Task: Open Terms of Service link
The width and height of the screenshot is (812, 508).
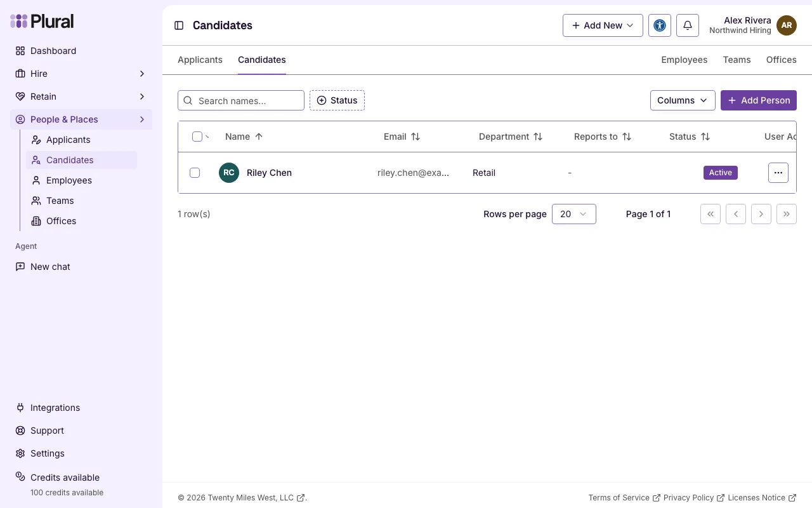Action: tap(624, 498)
